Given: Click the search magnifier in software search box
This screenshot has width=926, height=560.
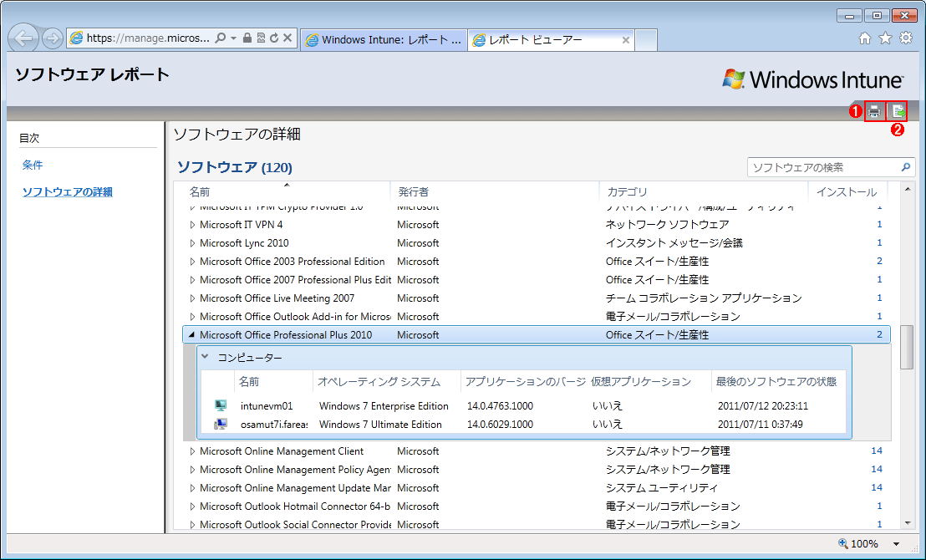Looking at the screenshot, I should click(905, 167).
